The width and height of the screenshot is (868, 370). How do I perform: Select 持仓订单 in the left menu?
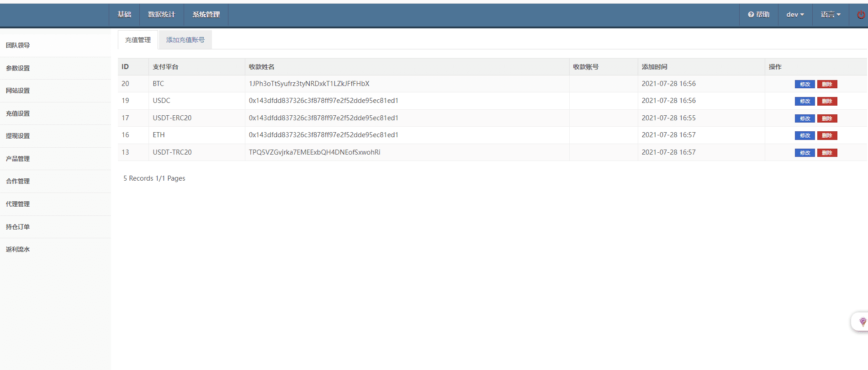pyautogui.click(x=18, y=227)
